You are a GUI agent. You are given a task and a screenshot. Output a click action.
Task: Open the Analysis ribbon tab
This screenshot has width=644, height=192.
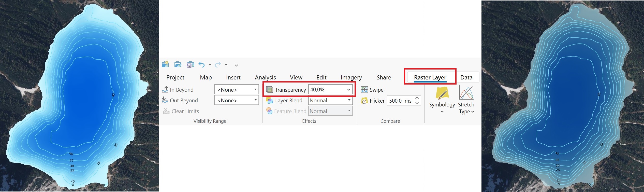pyautogui.click(x=265, y=77)
